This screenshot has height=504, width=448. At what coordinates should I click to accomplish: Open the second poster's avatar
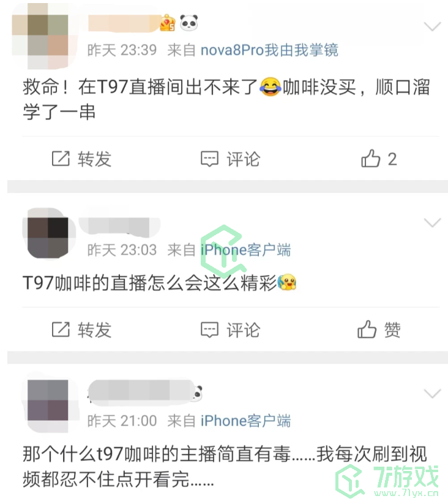48,233
